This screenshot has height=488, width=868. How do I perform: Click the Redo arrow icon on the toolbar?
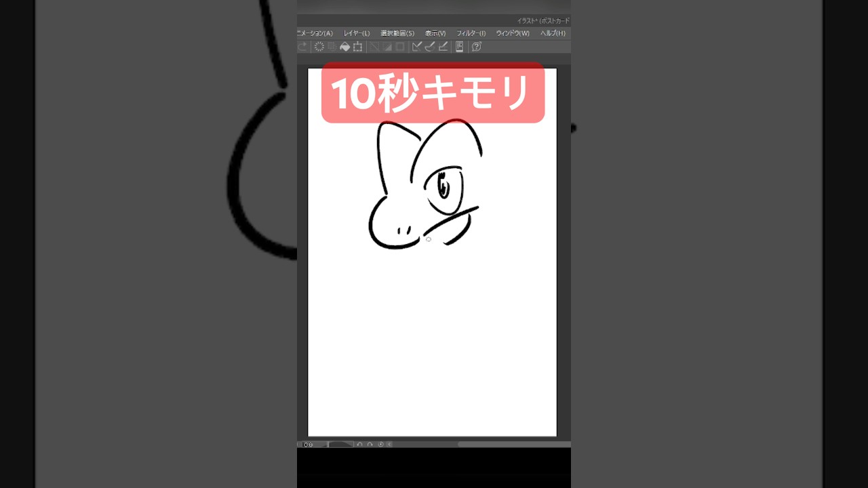(302, 47)
